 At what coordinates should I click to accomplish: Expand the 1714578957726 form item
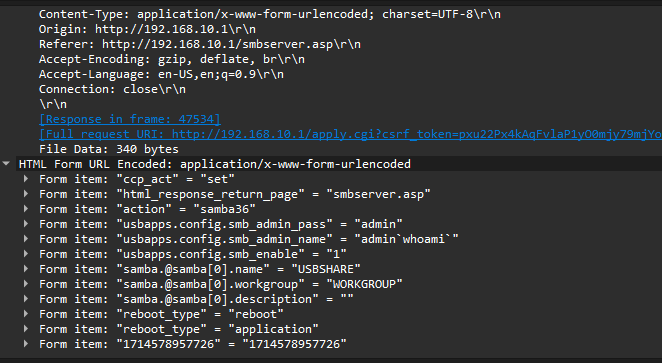point(26,344)
